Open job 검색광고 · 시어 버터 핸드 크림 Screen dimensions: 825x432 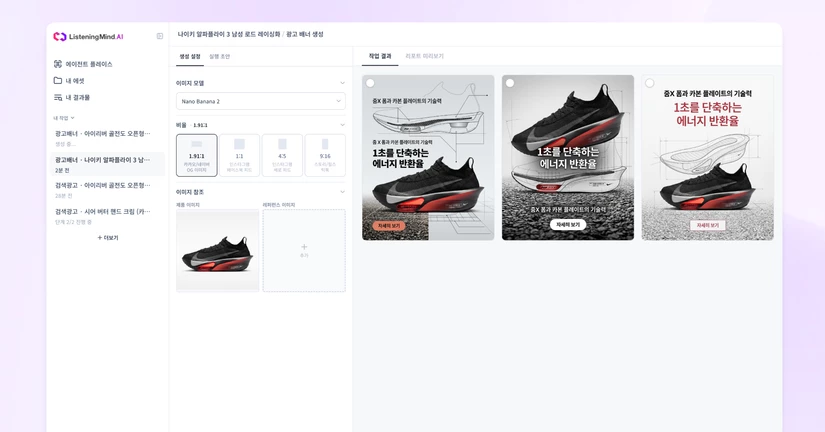tap(107, 216)
